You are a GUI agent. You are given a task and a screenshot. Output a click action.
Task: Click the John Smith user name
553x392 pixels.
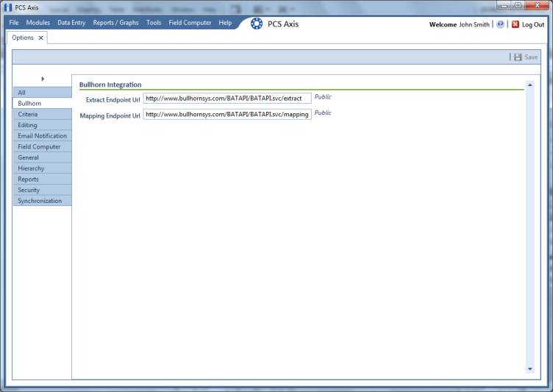474,25
